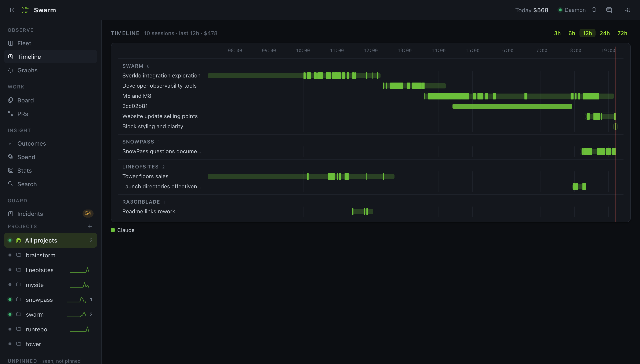Open Sverklo integration exploration session
This screenshot has height=364, width=640.
(x=161, y=76)
